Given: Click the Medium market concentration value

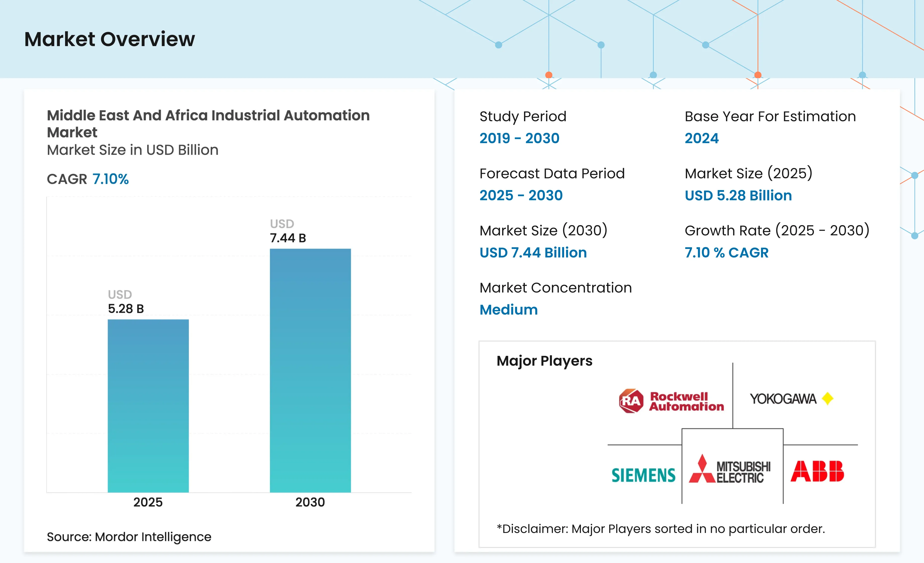Looking at the screenshot, I should click(x=509, y=310).
